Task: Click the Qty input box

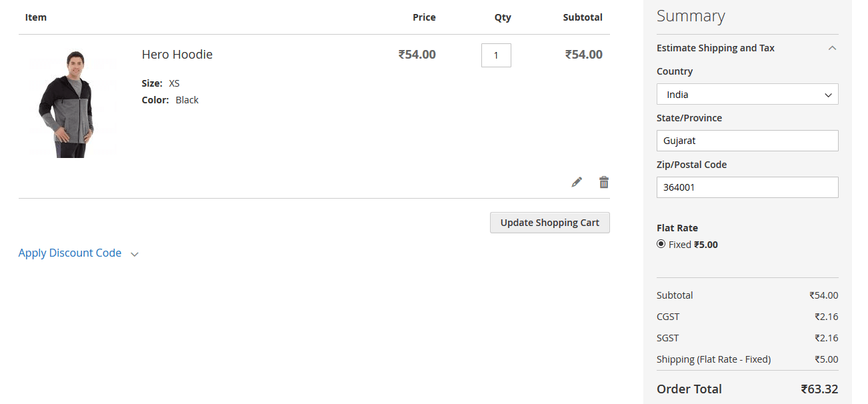Action: coord(496,55)
